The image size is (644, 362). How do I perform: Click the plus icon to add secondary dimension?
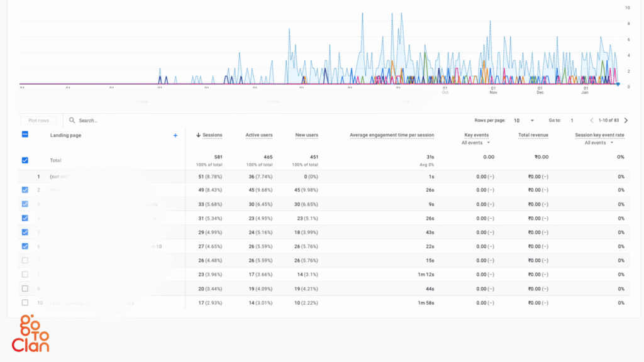coord(175,135)
